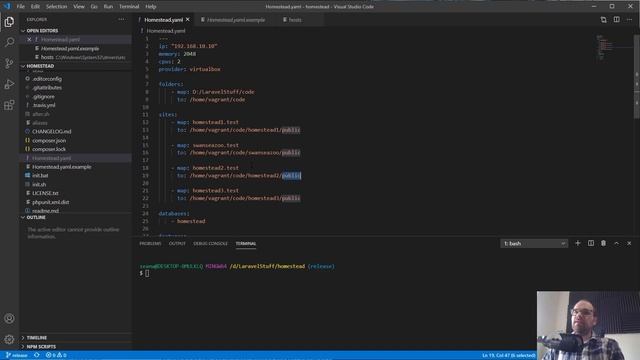
Task: Open the View menu
Action: pyautogui.click(x=79, y=7)
